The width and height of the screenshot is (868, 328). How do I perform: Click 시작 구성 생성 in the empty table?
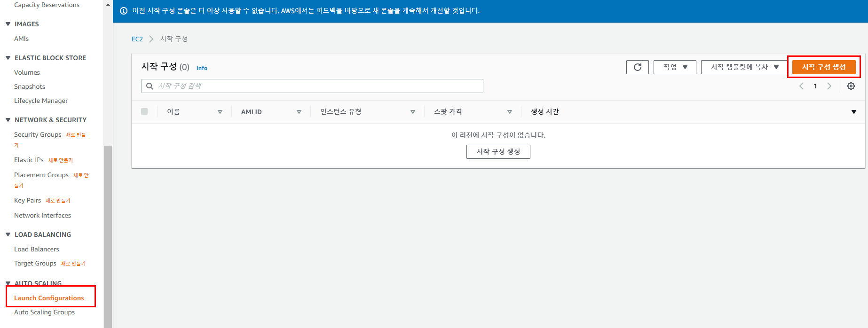click(x=498, y=152)
